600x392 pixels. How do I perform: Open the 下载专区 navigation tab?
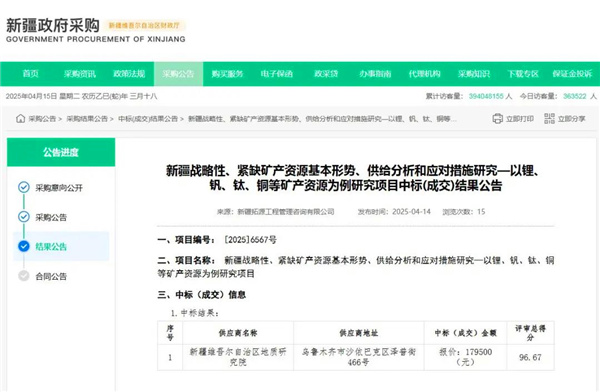[x=523, y=74]
